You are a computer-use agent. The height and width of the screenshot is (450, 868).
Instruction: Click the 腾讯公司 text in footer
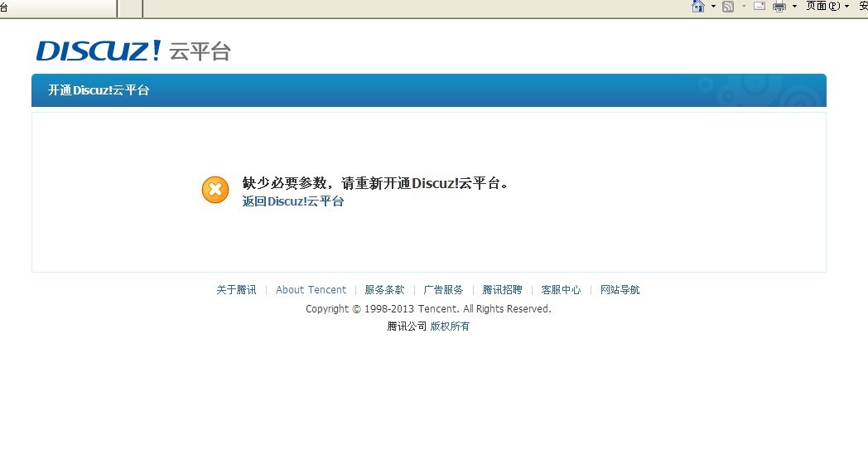(407, 327)
